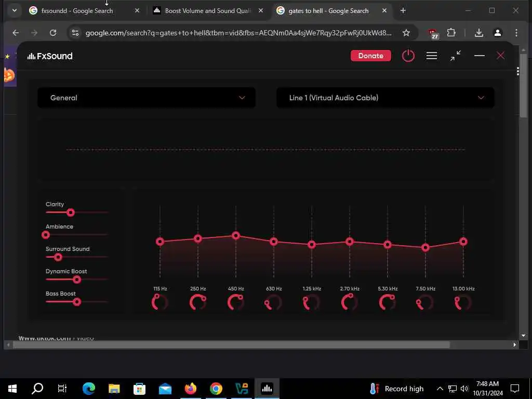Screen dimensions: 532x399
Task: Click the Dynamic Boost slider handle
Action: [77, 280]
